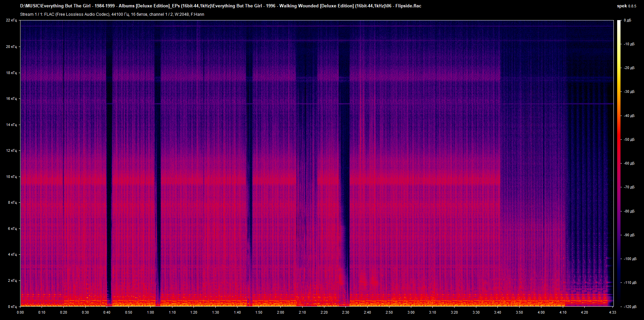Click the -80 дБ label on the level scale
644x320 pixels.
pos(629,211)
